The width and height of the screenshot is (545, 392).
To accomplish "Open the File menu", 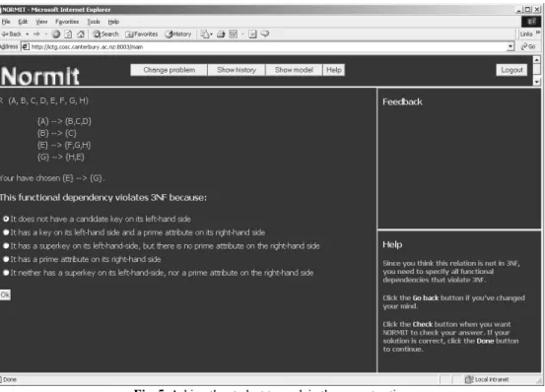I will [6, 22].
